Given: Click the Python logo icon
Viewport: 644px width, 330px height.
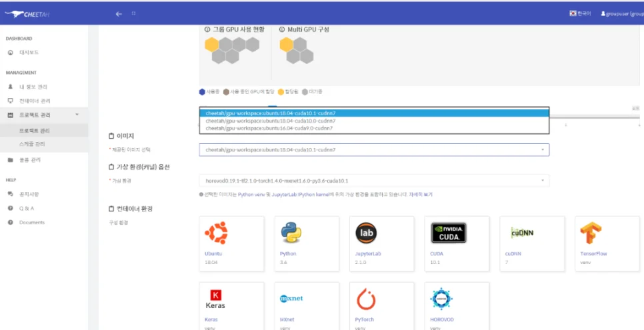Looking at the screenshot, I should (290, 233).
